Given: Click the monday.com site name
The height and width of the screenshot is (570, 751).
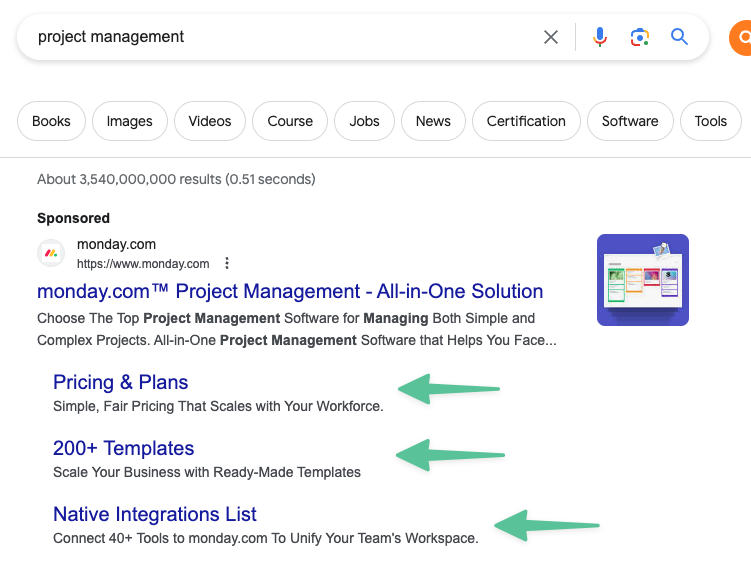Looking at the screenshot, I should (116, 244).
